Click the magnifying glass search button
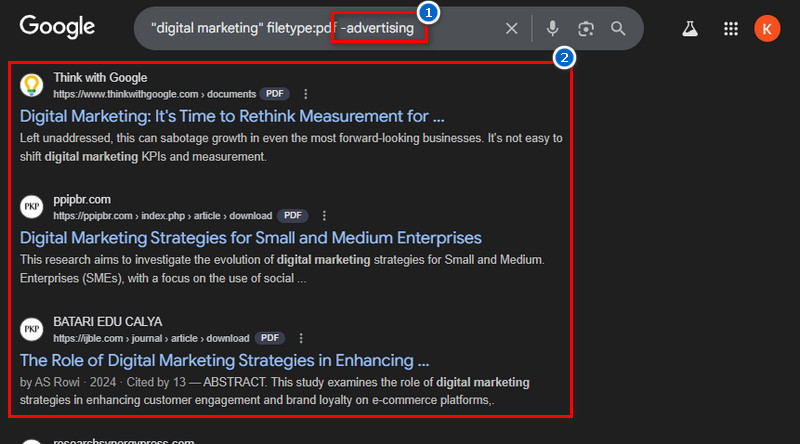800x444 pixels. click(618, 29)
